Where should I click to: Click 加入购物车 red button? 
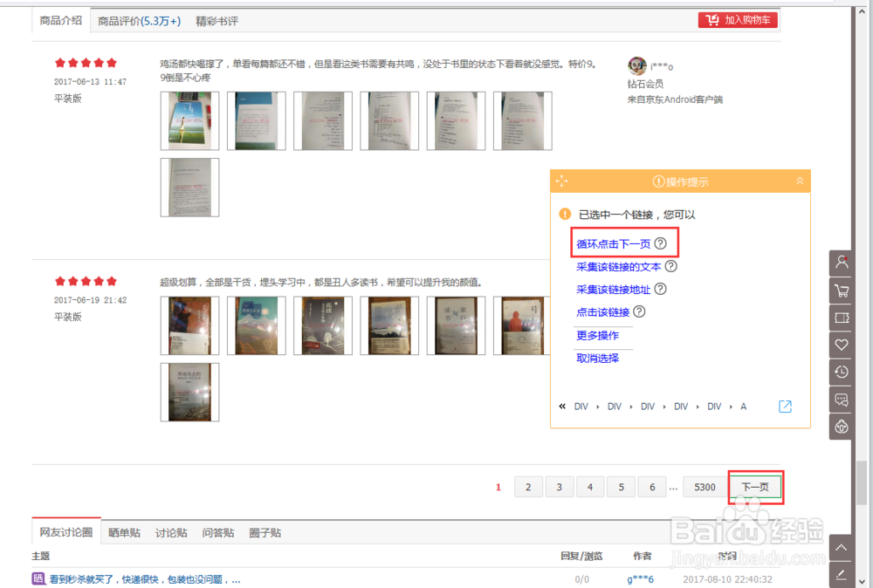[x=738, y=20]
